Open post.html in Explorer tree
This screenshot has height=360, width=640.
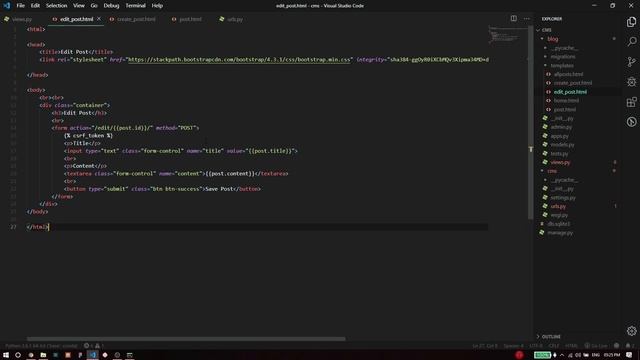point(564,109)
